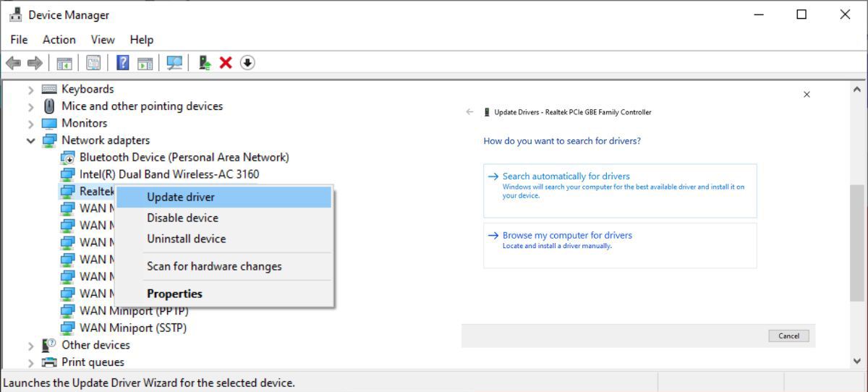This screenshot has height=392, width=868.
Task: Click Scan for hardware changes toolbar icon
Action: [174, 63]
